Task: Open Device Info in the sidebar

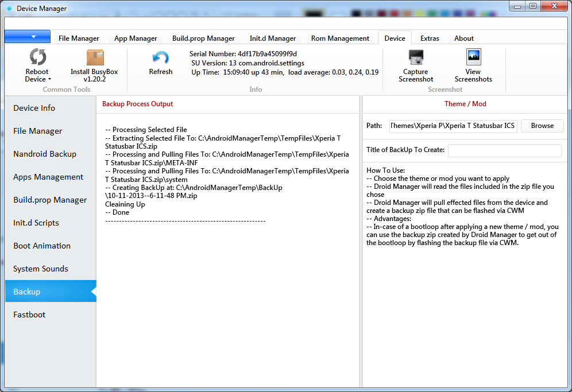Action: [x=34, y=108]
